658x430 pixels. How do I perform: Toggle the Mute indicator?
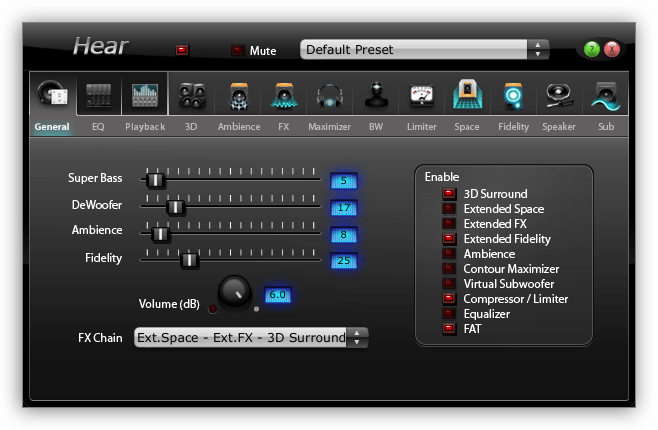(x=238, y=50)
